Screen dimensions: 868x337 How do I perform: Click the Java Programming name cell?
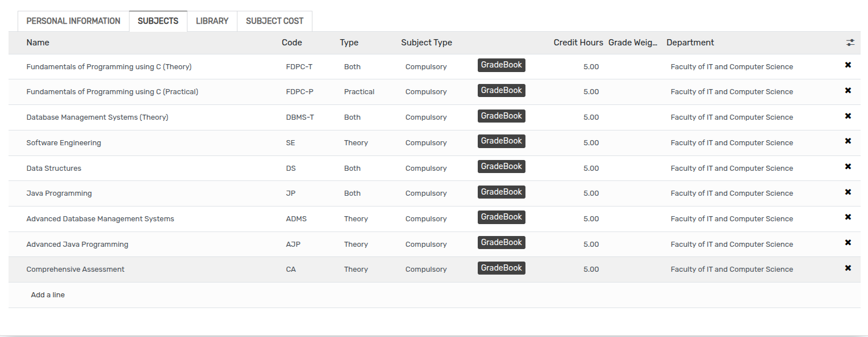pyautogui.click(x=59, y=193)
